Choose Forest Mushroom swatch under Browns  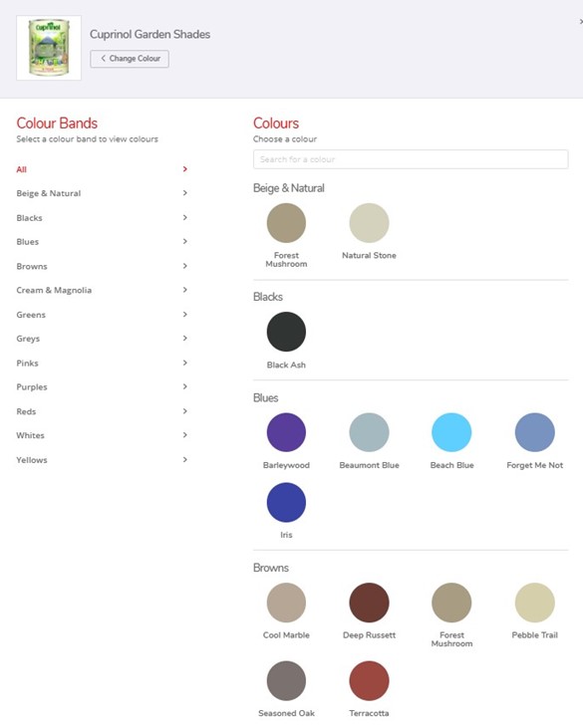pos(451,603)
